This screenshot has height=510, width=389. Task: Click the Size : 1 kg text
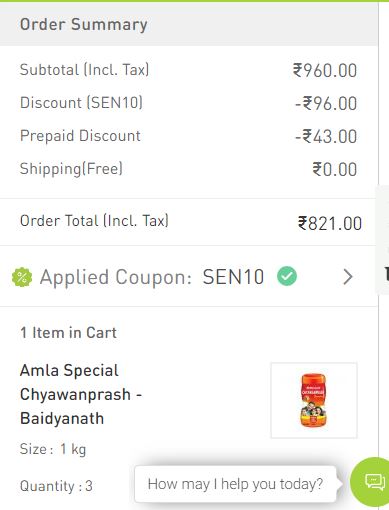(x=53, y=449)
